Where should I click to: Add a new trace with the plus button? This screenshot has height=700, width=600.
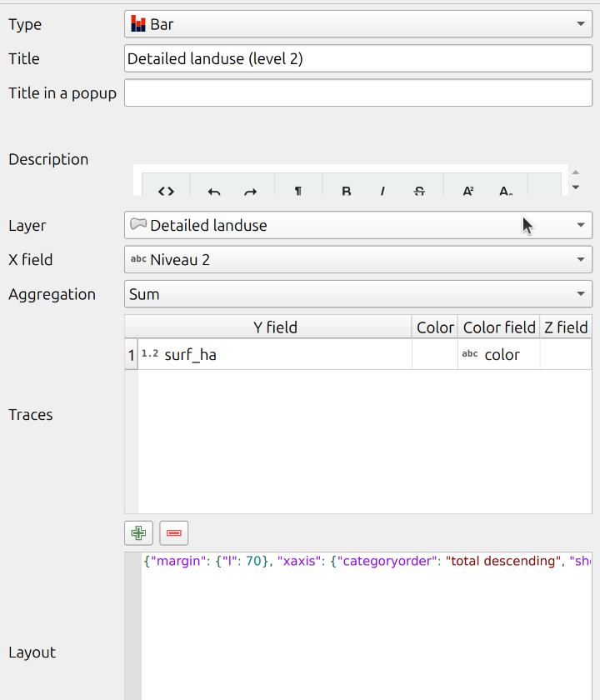pyautogui.click(x=138, y=532)
